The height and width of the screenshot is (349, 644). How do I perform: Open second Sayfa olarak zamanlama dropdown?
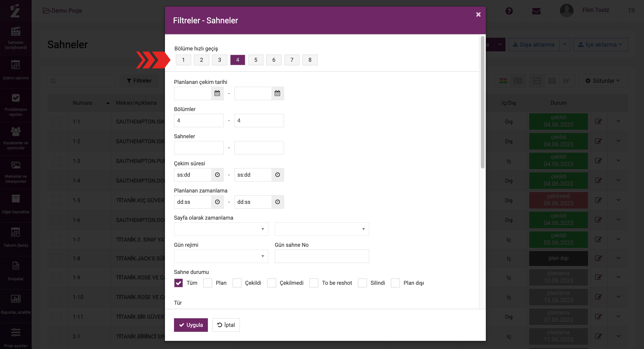click(x=322, y=229)
